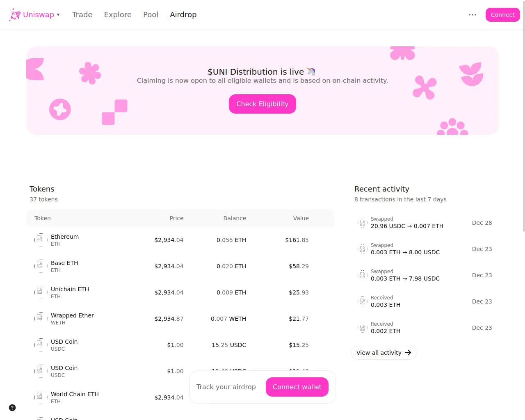Click the $161.85 value cell
Viewport: 525px width, 420px height.
(297, 240)
